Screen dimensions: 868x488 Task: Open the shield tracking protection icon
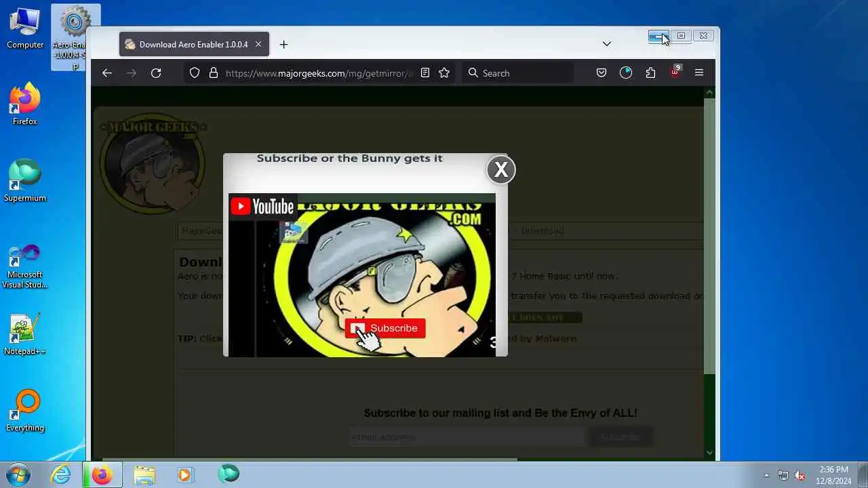[x=195, y=73]
